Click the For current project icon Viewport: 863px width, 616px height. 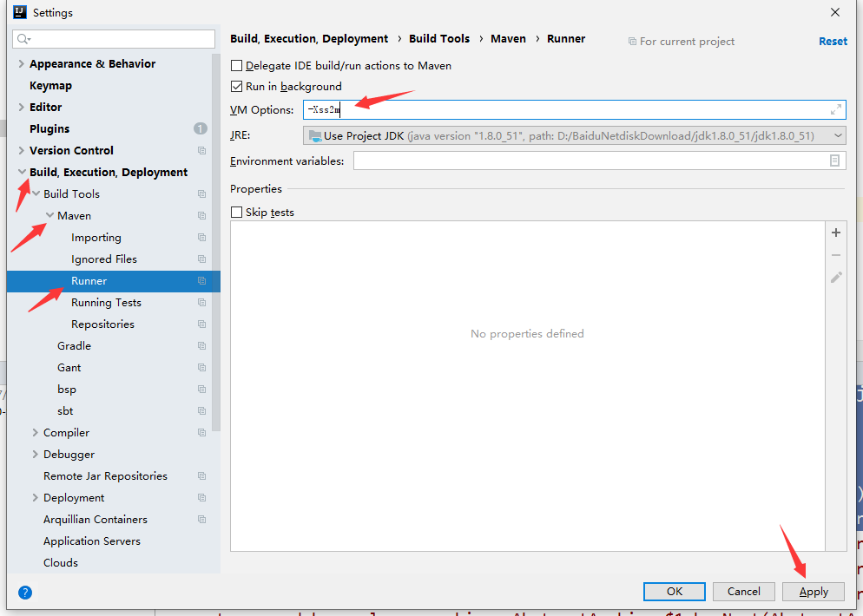634,41
